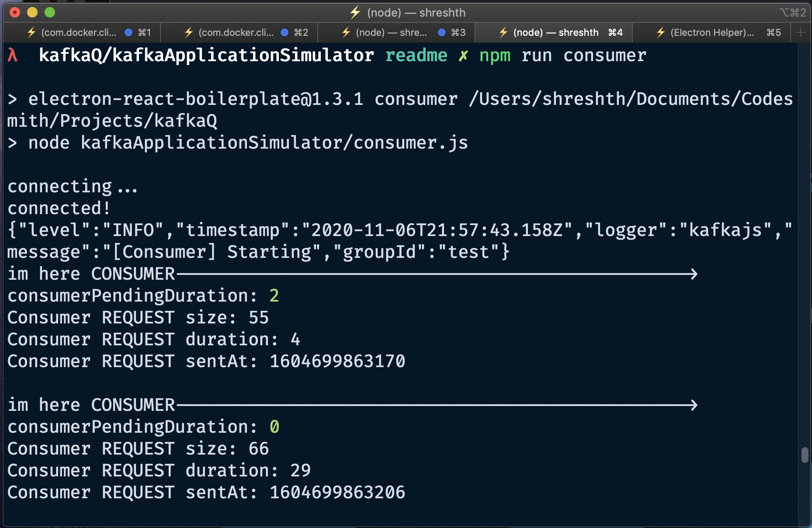
Task: Click the lightning bolt icon on ⌘1 tab
Action: (31, 32)
